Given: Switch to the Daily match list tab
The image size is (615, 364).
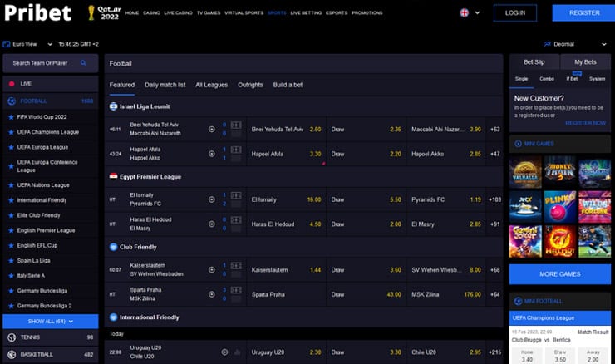Looking at the screenshot, I should 165,85.
